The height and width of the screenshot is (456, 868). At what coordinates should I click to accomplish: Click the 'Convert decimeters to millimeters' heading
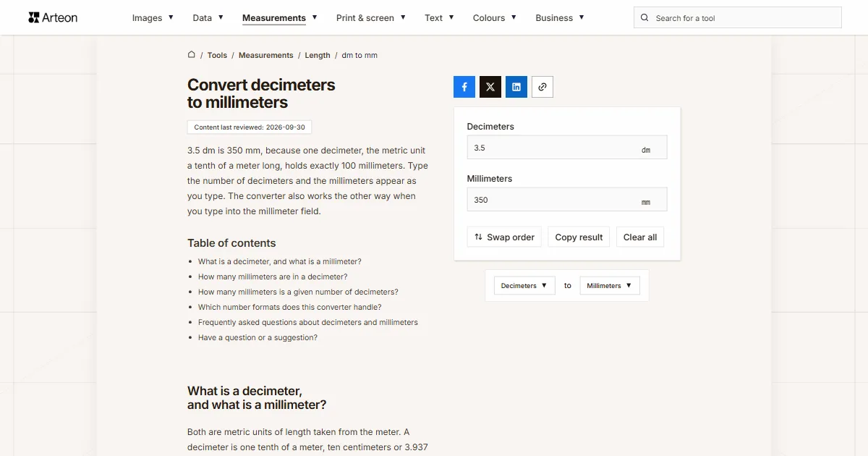point(261,93)
